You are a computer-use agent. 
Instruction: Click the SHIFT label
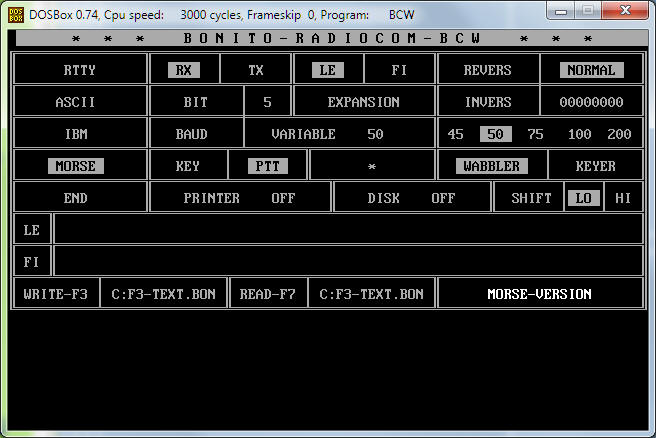(531, 198)
